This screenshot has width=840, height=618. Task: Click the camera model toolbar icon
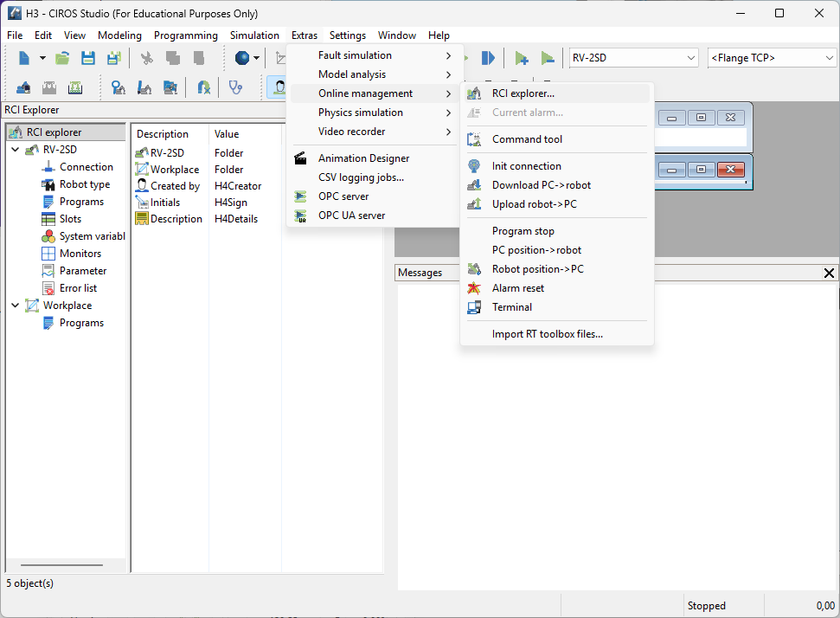(x=23, y=87)
